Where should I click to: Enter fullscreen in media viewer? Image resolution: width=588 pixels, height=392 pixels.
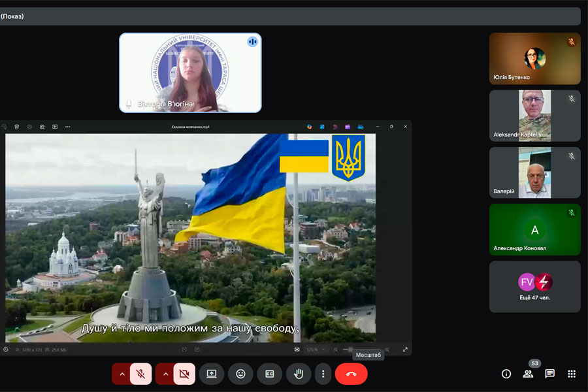[405, 350]
